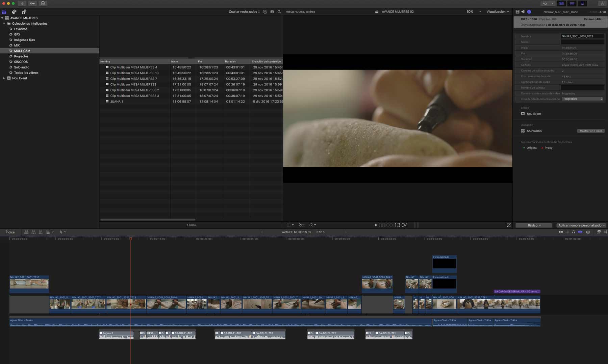Open the keyword editor key icon
Image resolution: width=608 pixels, height=364 pixels.
click(32, 3)
